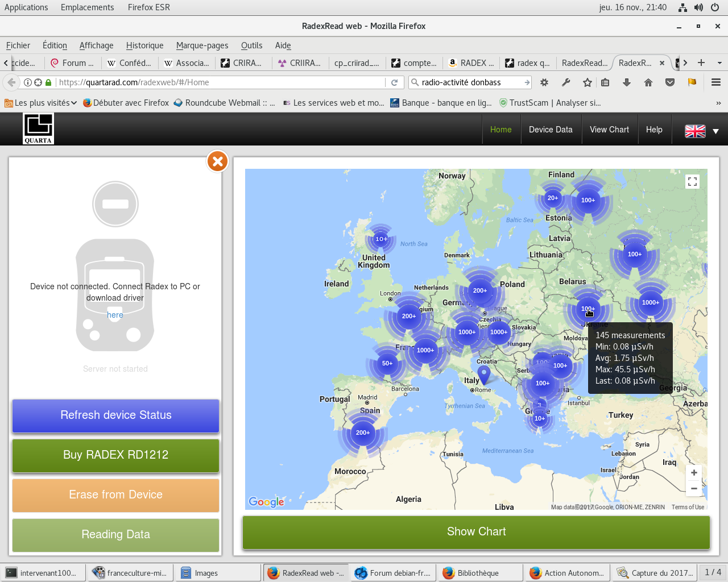Viewport: 728px width, 582px height.
Task: Open a new tab with plus
Action: [701, 63]
